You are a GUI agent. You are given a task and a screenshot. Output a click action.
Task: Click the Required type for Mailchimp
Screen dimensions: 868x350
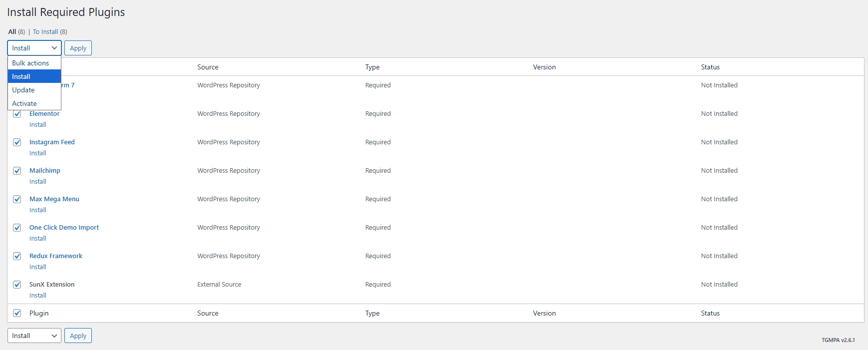[378, 170]
